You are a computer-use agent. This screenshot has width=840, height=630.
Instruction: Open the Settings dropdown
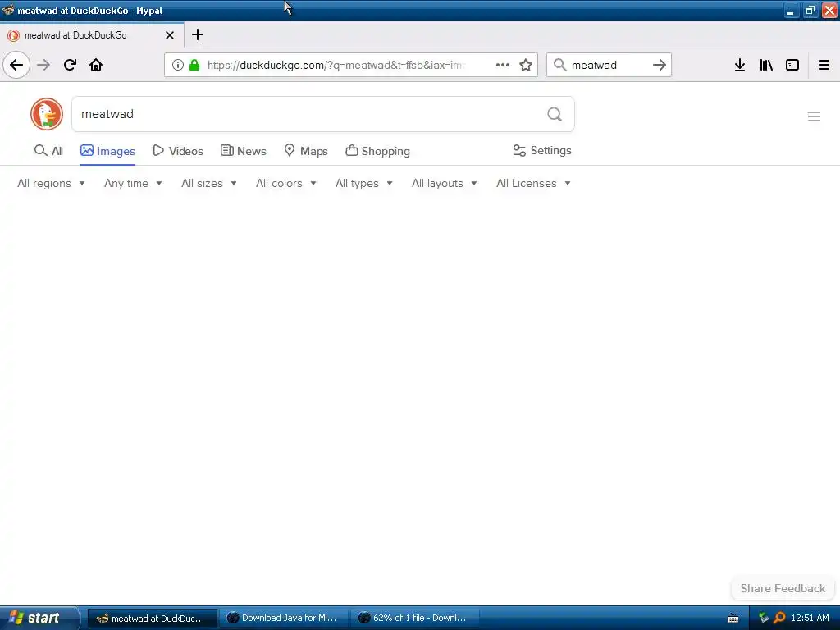[542, 151]
